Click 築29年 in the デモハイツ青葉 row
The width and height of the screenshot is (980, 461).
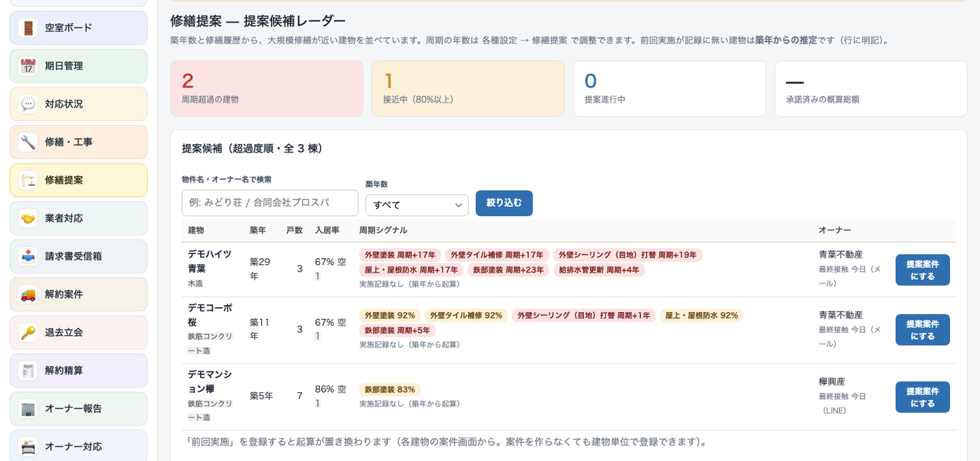[260, 269]
